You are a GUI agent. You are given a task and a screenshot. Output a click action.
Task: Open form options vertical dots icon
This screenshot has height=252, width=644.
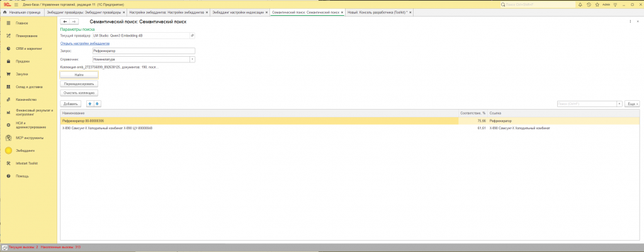pyautogui.click(x=631, y=21)
